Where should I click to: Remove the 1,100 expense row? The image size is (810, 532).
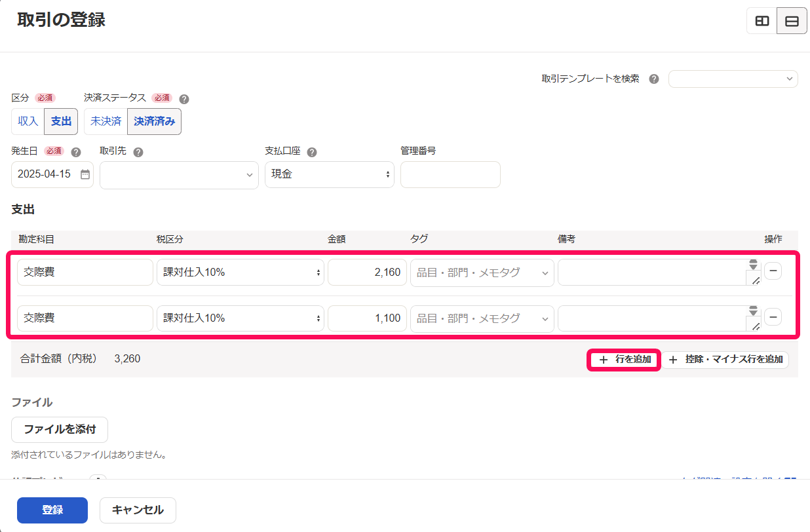(773, 317)
